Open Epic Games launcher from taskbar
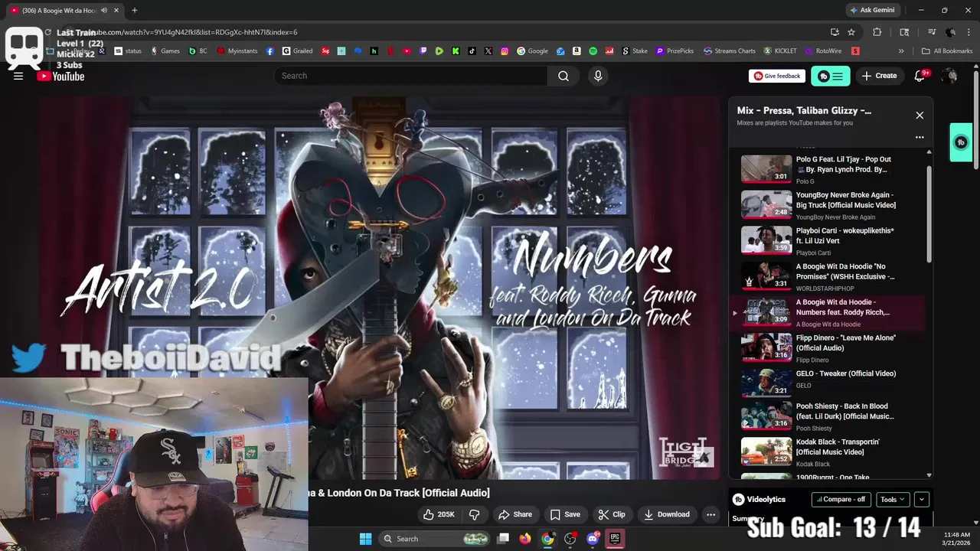Image resolution: width=980 pixels, height=551 pixels. click(x=615, y=539)
